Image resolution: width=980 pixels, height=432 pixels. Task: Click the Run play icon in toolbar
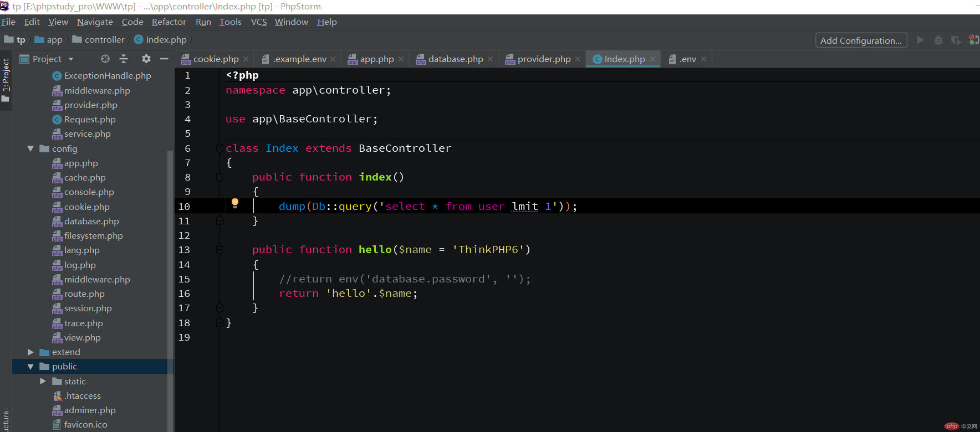point(921,40)
